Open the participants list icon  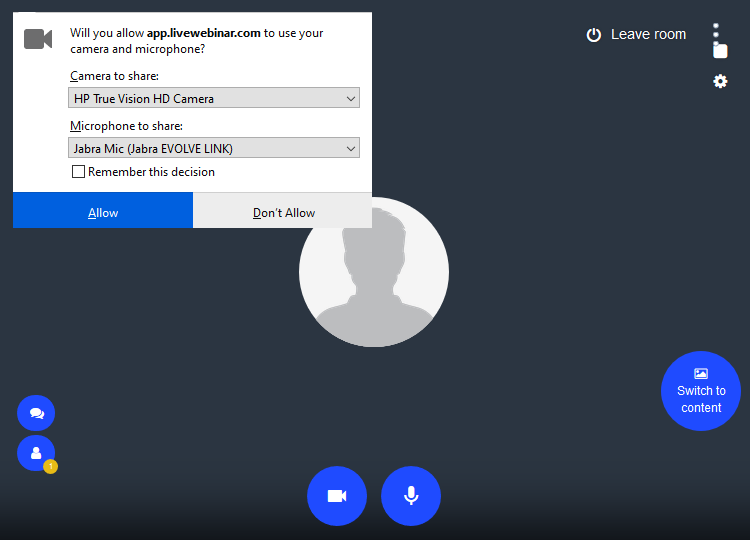pyautogui.click(x=36, y=453)
